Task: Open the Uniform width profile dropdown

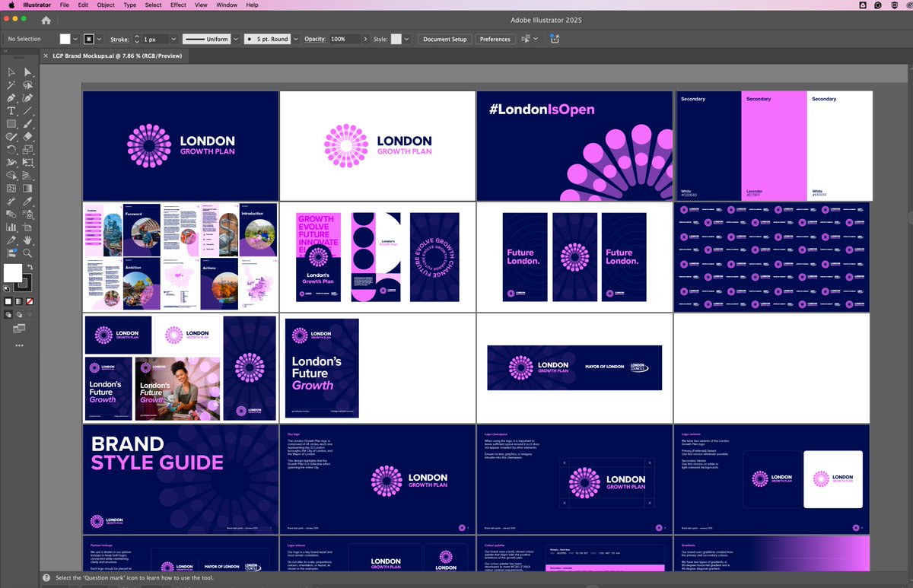Action: coord(235,39)
